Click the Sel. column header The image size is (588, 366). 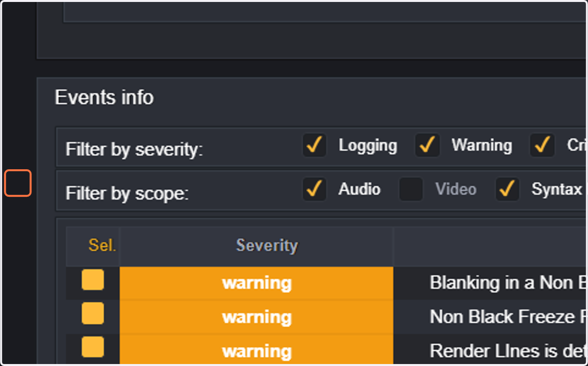102,245
